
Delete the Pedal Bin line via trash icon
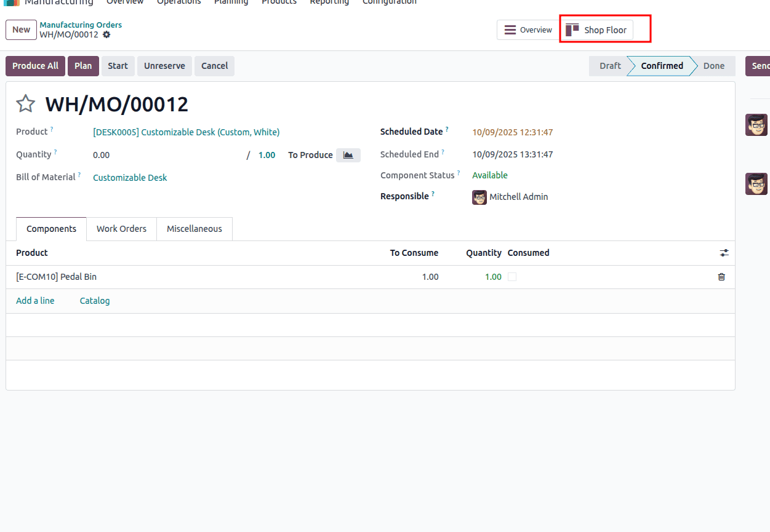click(721, 277)
